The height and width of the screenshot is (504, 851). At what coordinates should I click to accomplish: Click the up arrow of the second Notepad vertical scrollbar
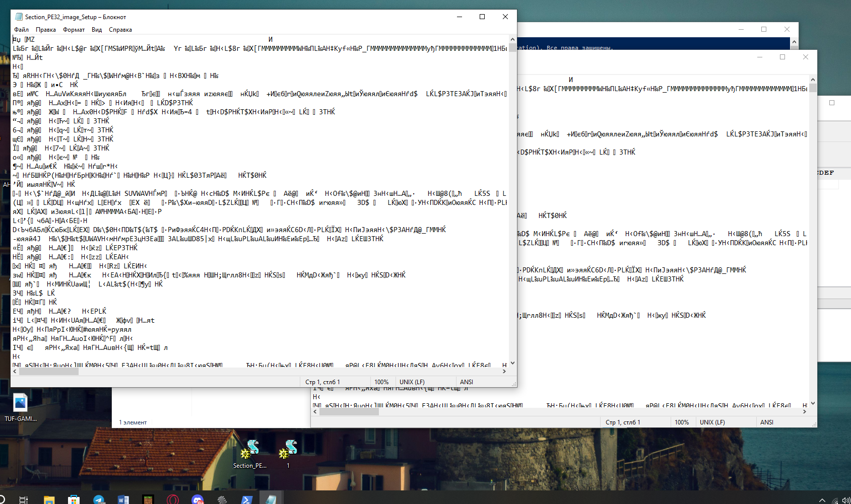tap(813, 80)
